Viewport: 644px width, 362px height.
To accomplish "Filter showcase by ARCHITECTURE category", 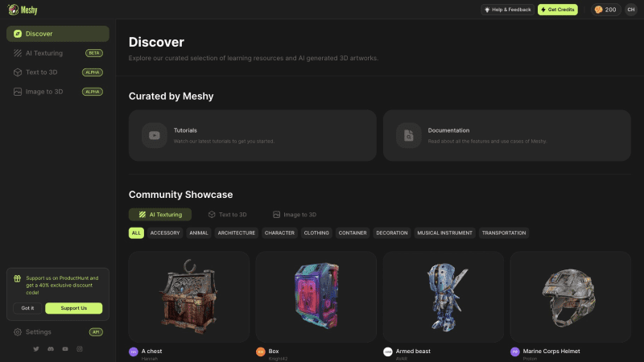I will [236, 233].
